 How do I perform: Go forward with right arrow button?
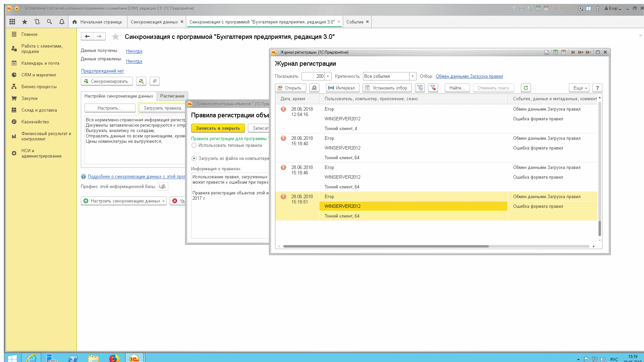(x=99, y=36)
